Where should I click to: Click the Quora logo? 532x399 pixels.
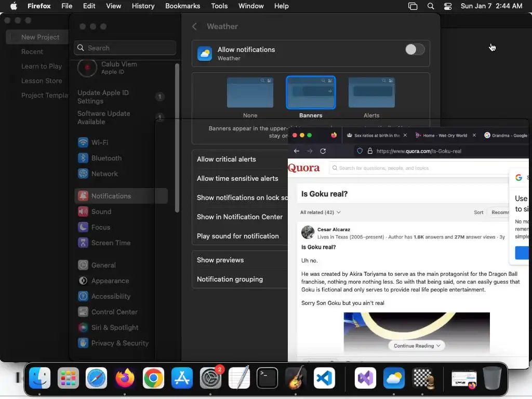(304, 168)
